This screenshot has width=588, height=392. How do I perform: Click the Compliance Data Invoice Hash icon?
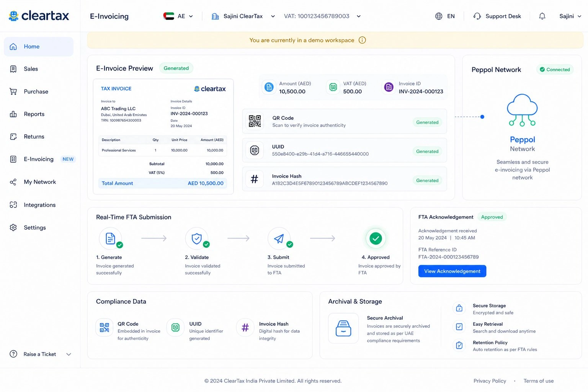[x=245, y=327]
